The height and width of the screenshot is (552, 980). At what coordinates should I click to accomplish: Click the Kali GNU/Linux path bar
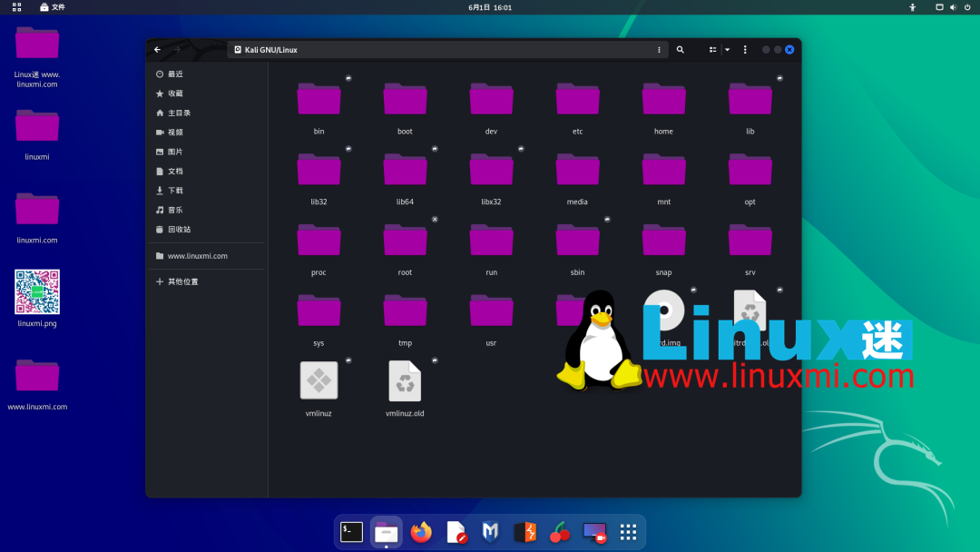pos(447,49)
